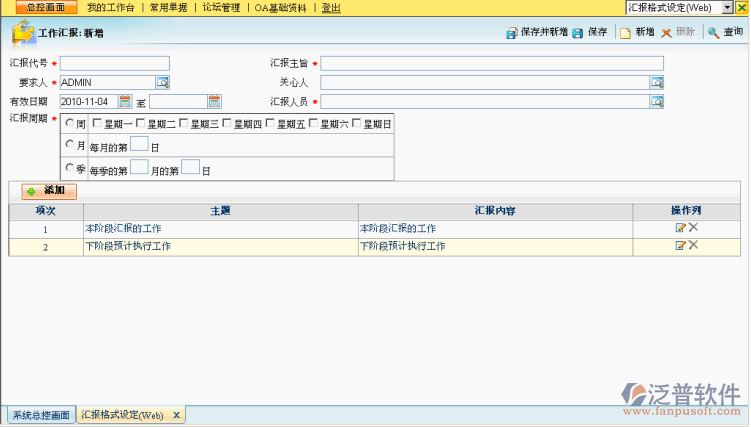This screenshot has width=751, height=427.
Task: Click the 查询 magnifier search icon
Action: pos(713,33)
